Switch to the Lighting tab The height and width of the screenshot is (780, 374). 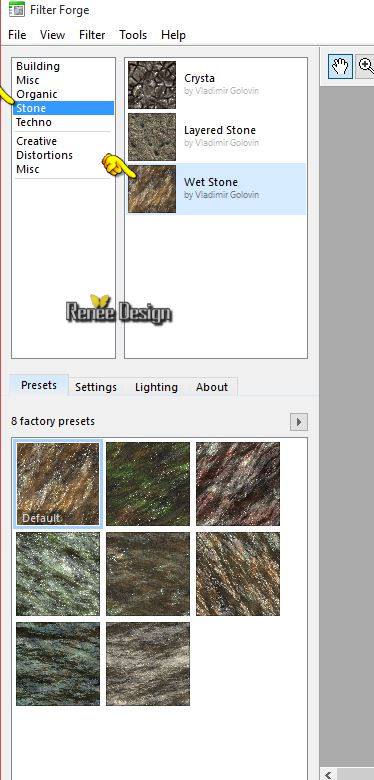pos(156,387)
